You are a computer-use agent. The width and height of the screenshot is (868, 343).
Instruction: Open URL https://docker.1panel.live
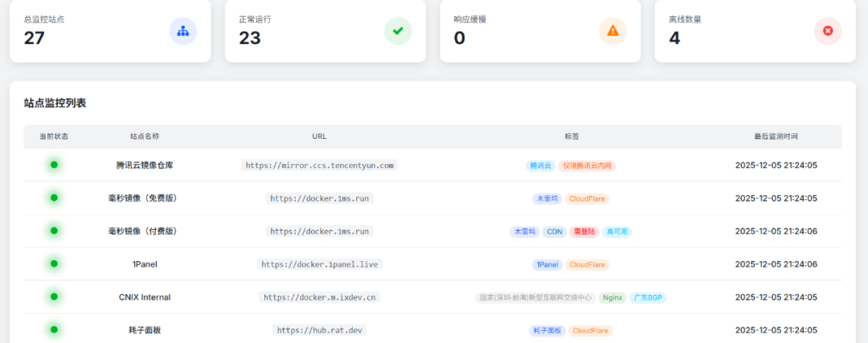click(x=319, y=264)
